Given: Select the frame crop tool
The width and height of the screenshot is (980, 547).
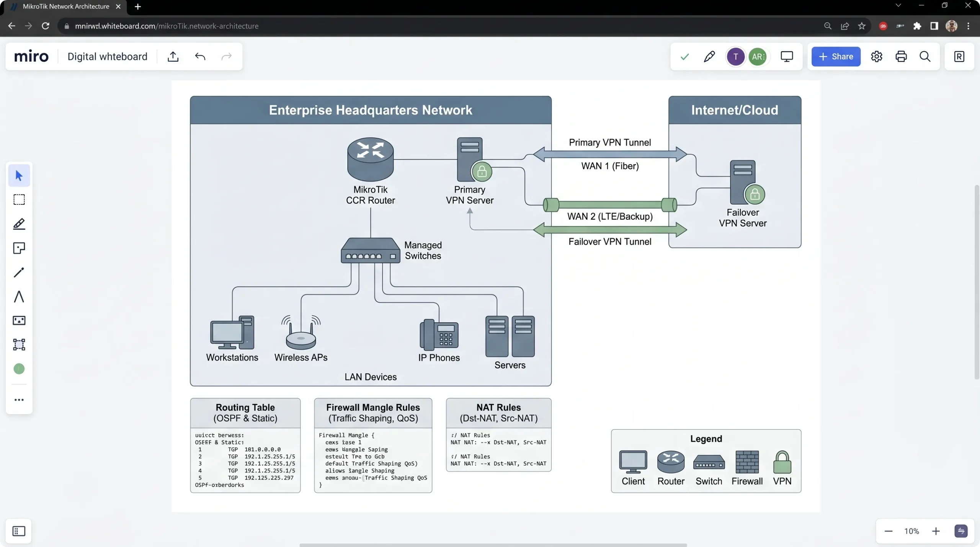Looking at the screenshot, I should [x=19, y=345].
